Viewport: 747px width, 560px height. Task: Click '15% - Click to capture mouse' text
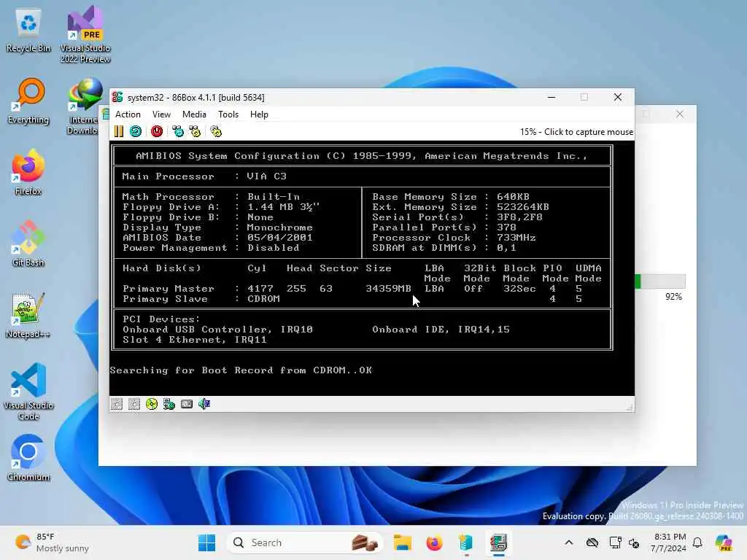point(576,132)
